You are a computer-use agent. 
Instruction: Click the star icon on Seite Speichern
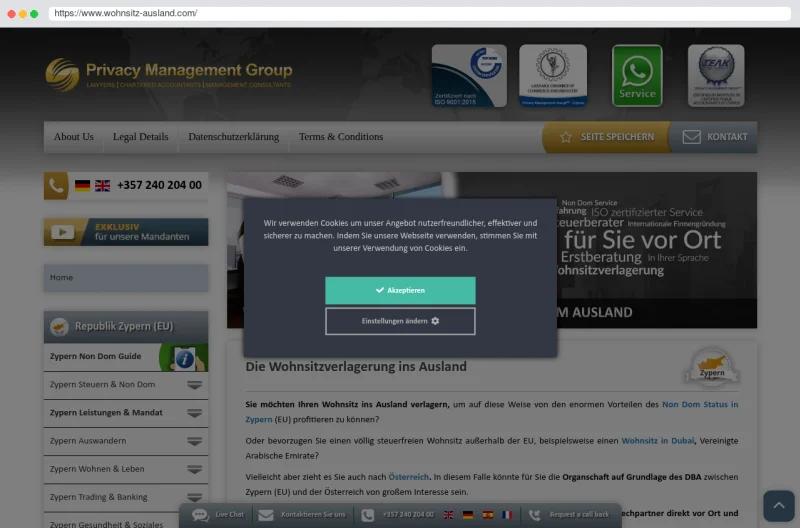tap(565, 137)
